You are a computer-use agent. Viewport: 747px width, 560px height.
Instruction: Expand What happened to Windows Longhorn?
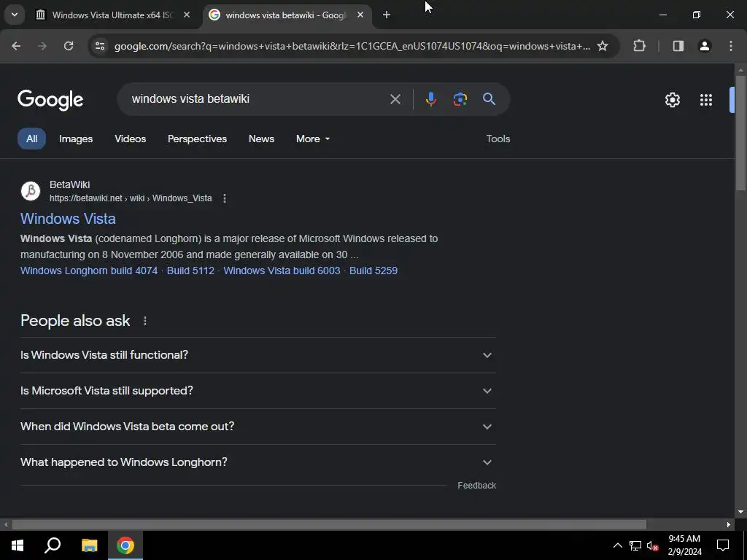[258, 462]
